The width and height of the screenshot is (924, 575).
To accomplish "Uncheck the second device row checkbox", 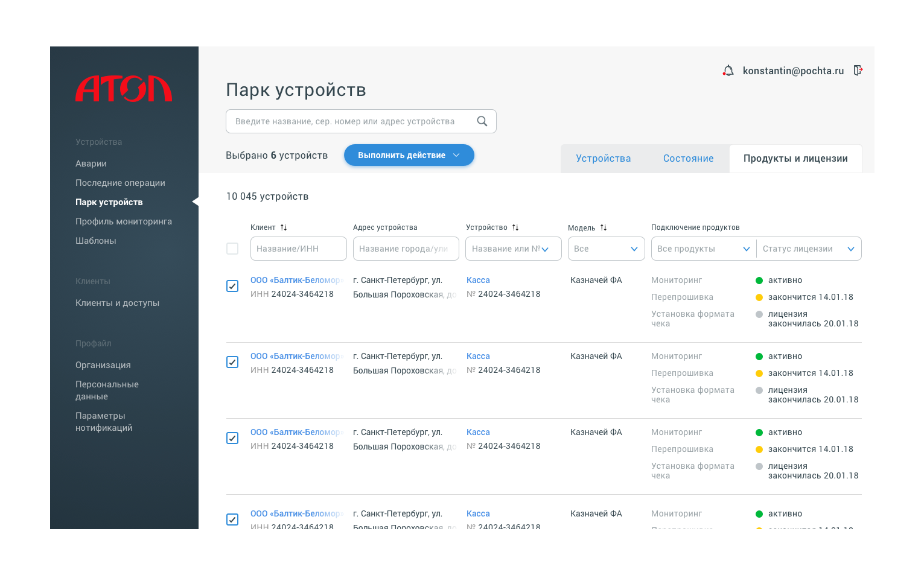I will [x=232, y=362].
